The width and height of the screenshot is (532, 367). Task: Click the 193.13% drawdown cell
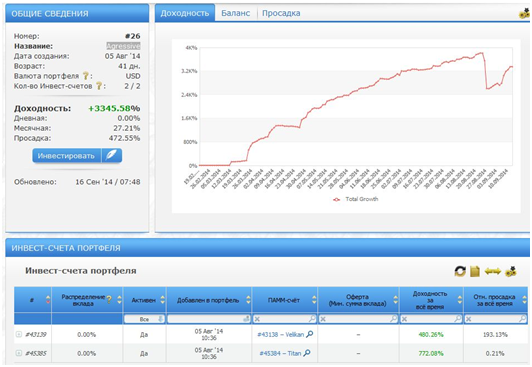click(495, 334)
